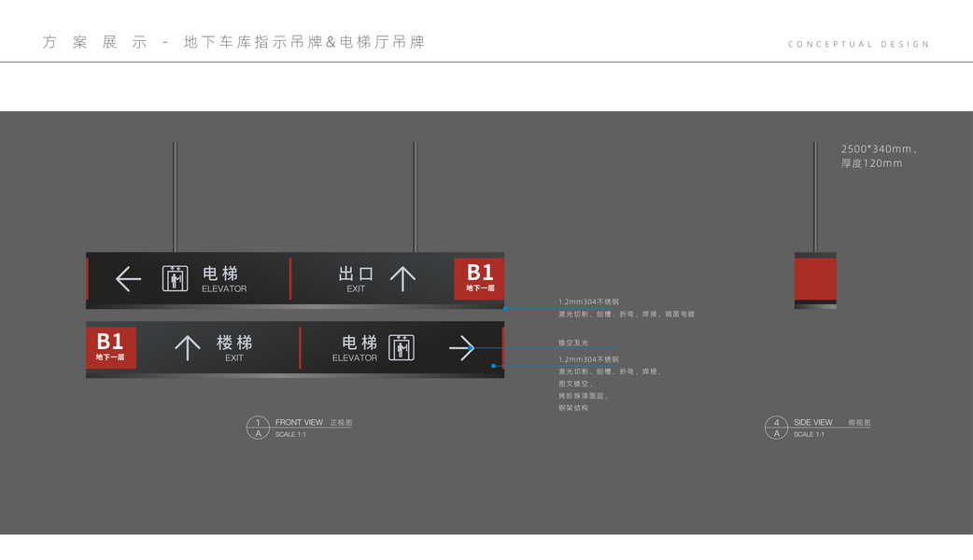
Task: Click the left arrow icon on the top sign
Action: click(x=129, y=279)
